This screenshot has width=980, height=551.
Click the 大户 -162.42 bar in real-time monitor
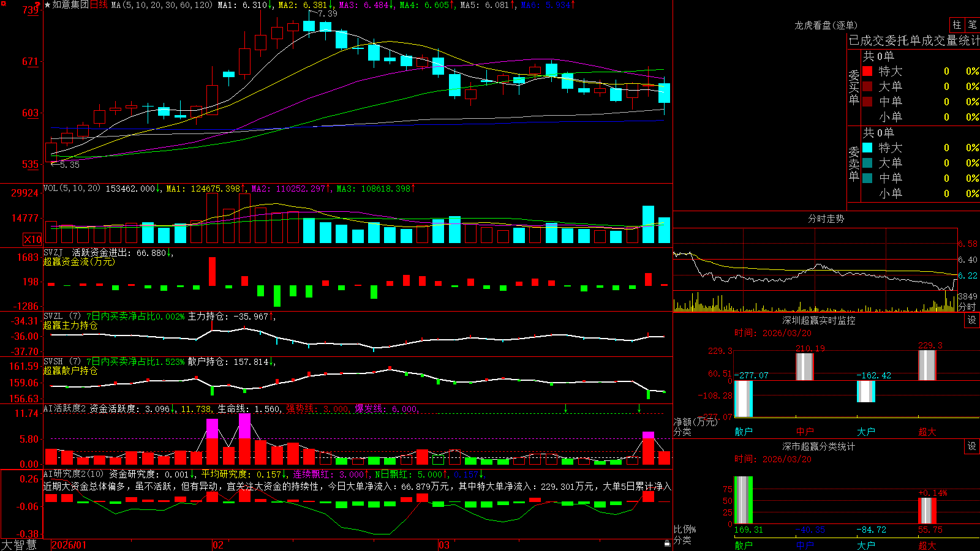point(866,391)
